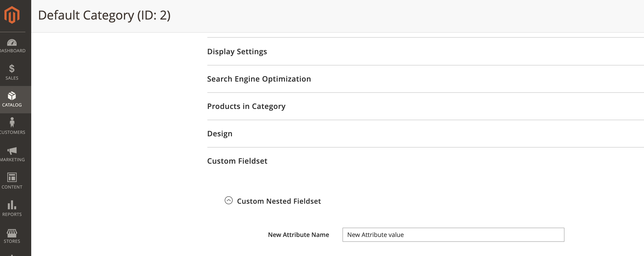Open the Catalog menu in the sidebar
Screen dimensions: 644x256
point(12,100)
